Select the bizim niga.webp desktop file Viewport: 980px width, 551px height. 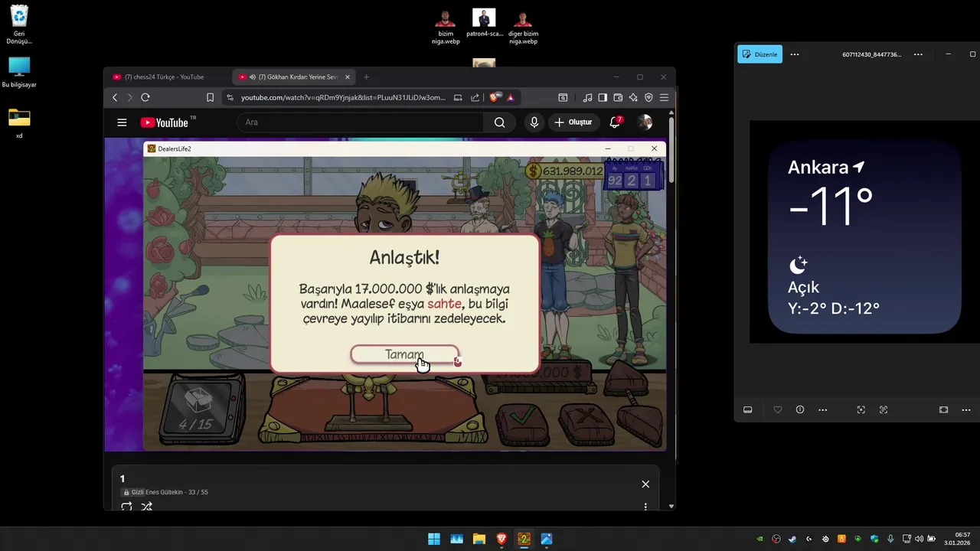point(446,27)
